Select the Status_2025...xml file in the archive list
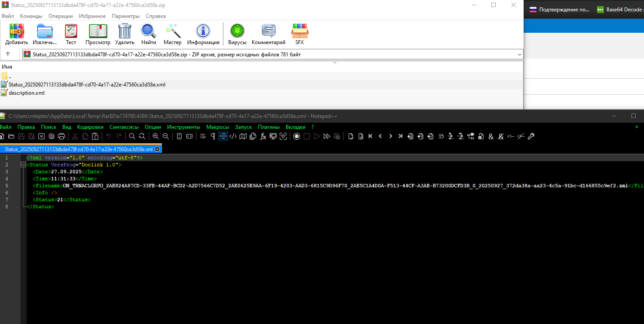 tap(87, 85)
